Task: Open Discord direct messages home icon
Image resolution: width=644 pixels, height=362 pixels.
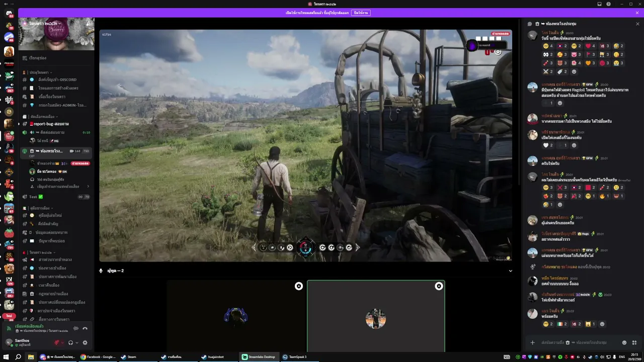Action: (9, 14)
